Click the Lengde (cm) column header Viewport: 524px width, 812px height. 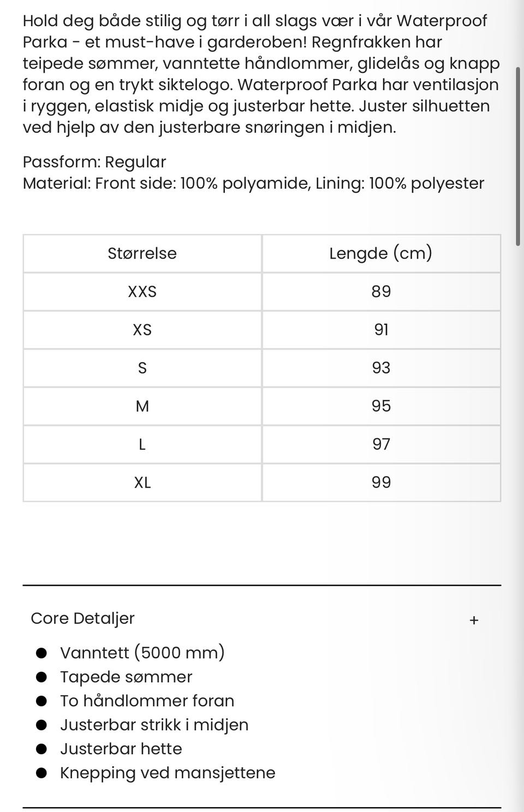point(381,254)
